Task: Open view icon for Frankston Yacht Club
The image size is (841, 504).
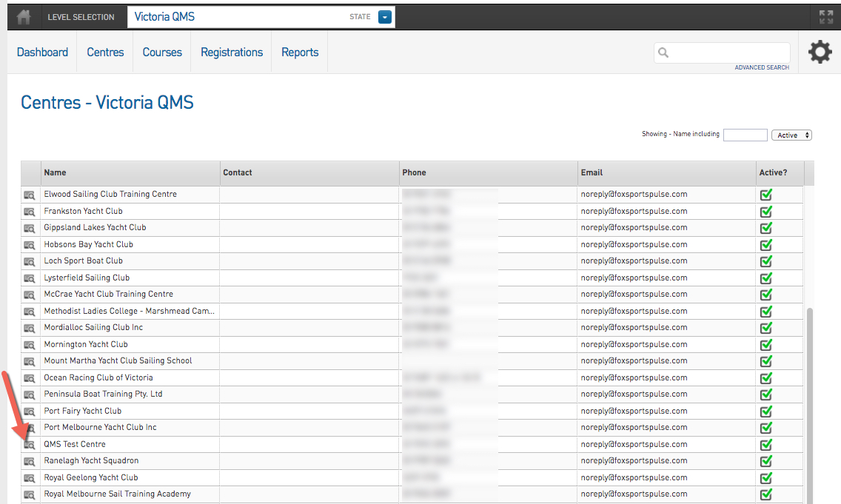Action: click(30, 212)
